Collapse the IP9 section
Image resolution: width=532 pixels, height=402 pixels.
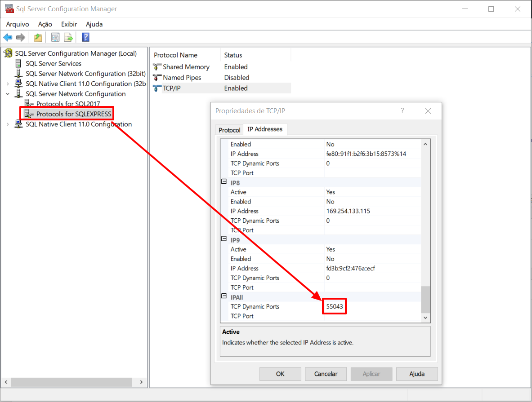pos(224,239)
